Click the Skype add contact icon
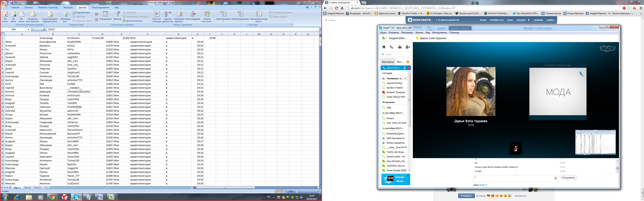 click(x=408, y=47)
